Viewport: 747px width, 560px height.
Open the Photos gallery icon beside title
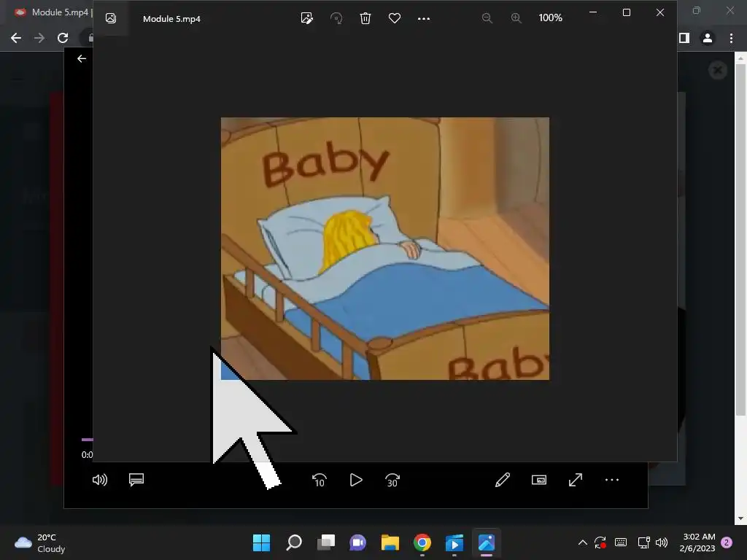point(111,18)
